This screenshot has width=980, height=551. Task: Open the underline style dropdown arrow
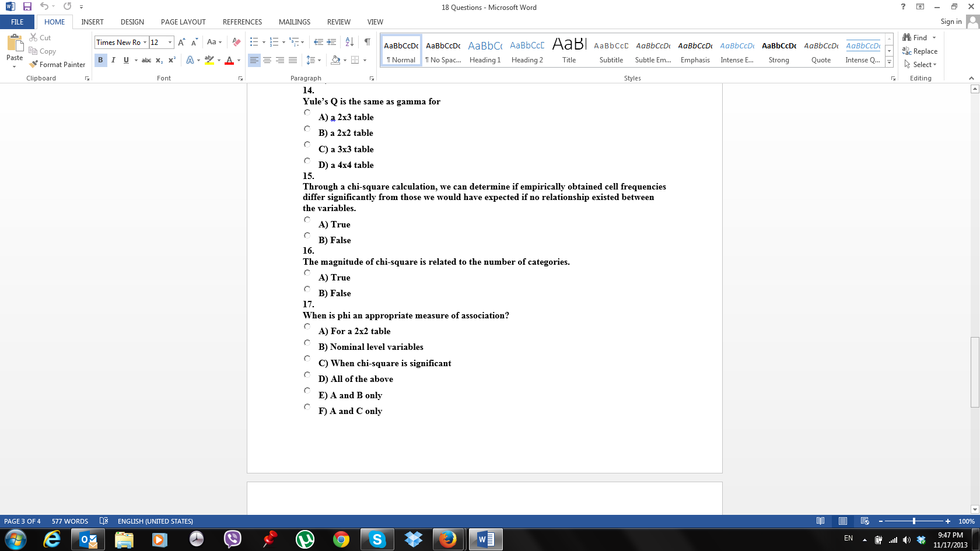(136, 60)
